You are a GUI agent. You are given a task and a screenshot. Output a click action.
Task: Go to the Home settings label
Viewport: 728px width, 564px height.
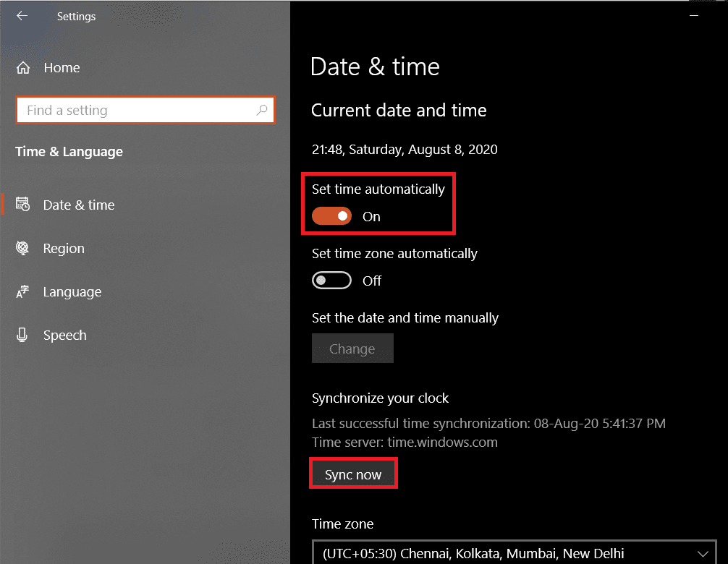point(62,68)
